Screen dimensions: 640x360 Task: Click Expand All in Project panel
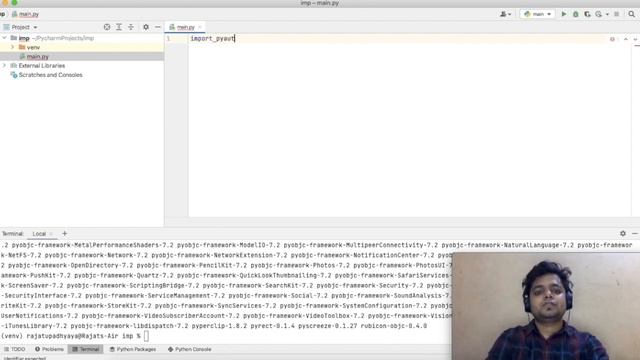(119, 27)
